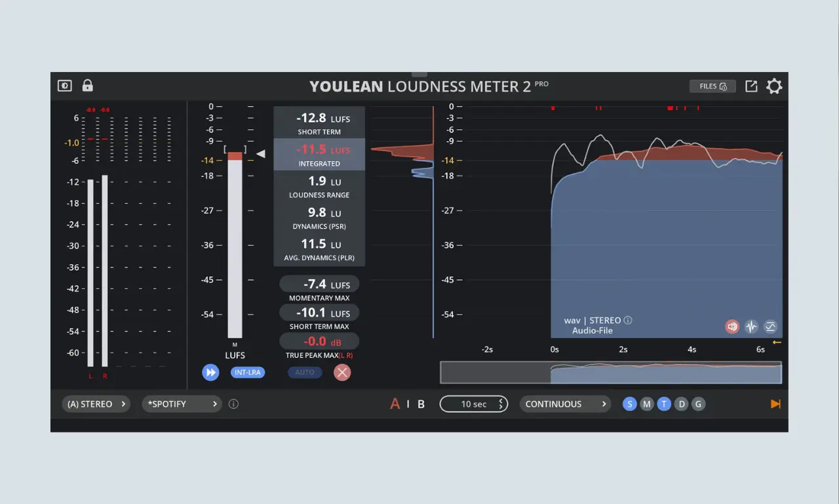Toggle the G graph button

pos(699,404)
